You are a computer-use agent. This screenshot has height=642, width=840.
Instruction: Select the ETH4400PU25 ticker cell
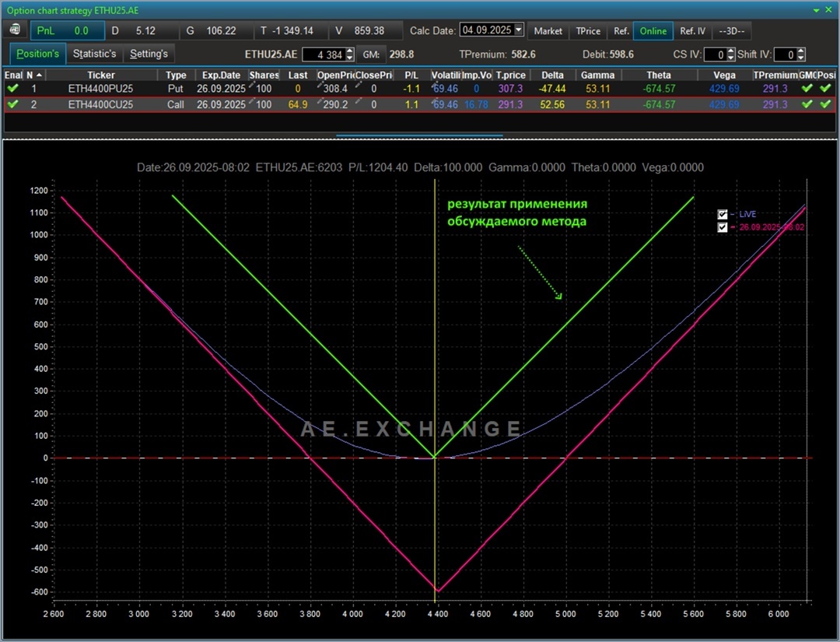(100, 89)
